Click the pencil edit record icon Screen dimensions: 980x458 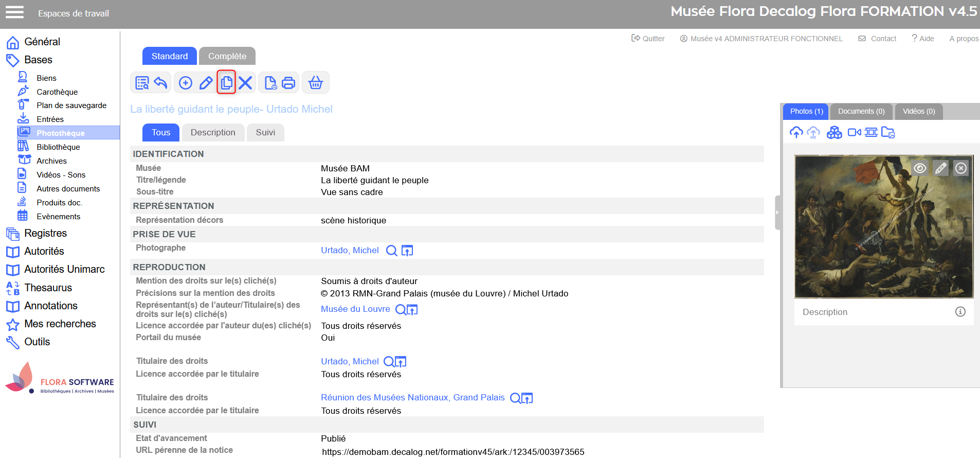point(206,82)
